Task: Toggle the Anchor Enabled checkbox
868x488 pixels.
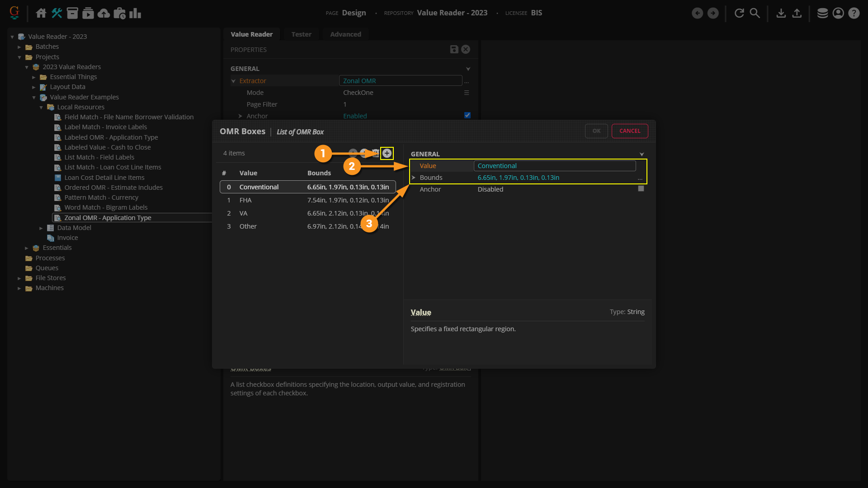Action: 467,115
